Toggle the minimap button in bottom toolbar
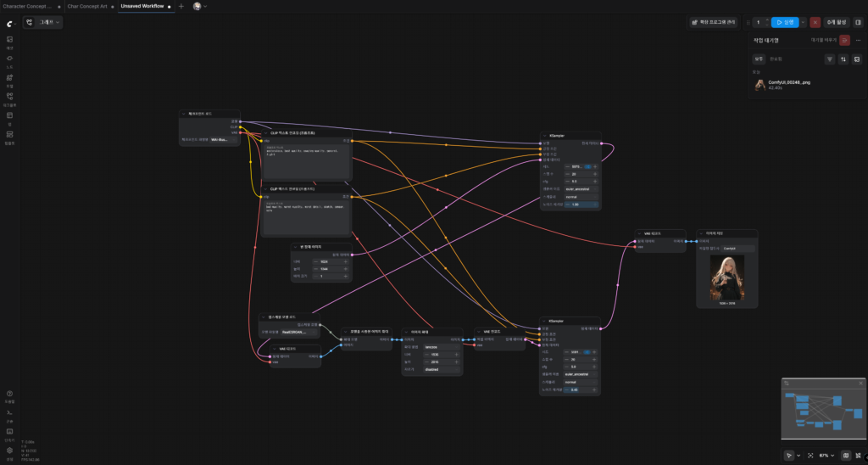The width and height of the screenshot is (868, 465). 846,455
